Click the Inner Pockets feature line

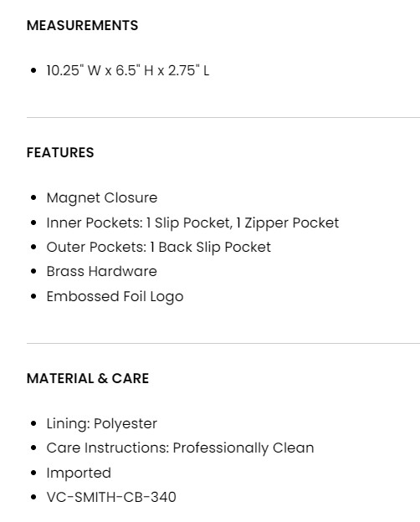(192, 223)
